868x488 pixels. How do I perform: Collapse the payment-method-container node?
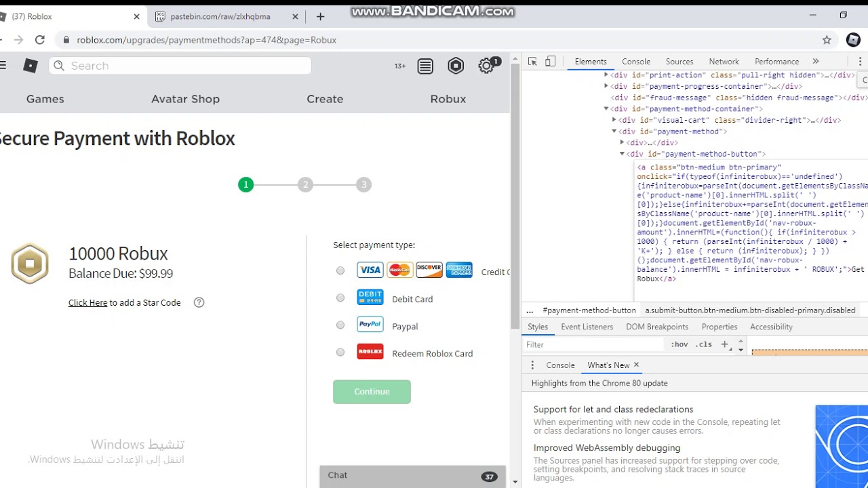coord(606,108)
